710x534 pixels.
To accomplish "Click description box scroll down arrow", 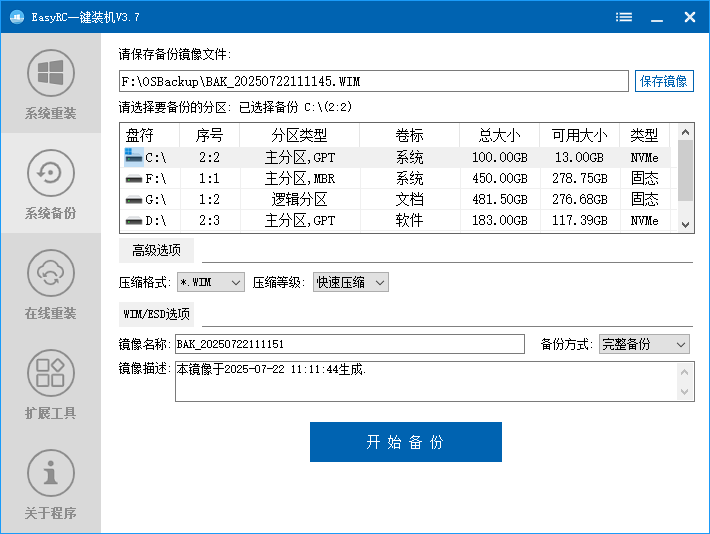I will tap(685, 391).
